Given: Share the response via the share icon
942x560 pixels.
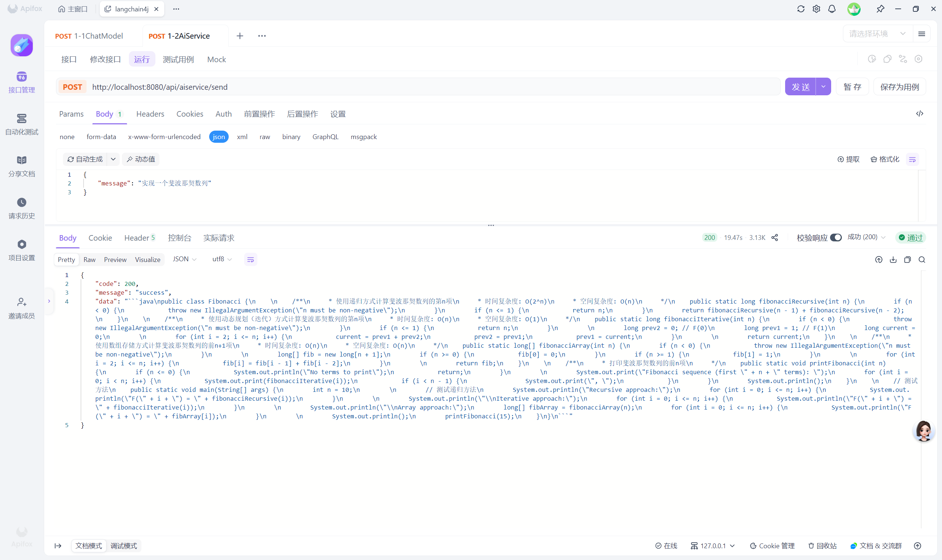Looking at the screenshot, I should (775, 238).
